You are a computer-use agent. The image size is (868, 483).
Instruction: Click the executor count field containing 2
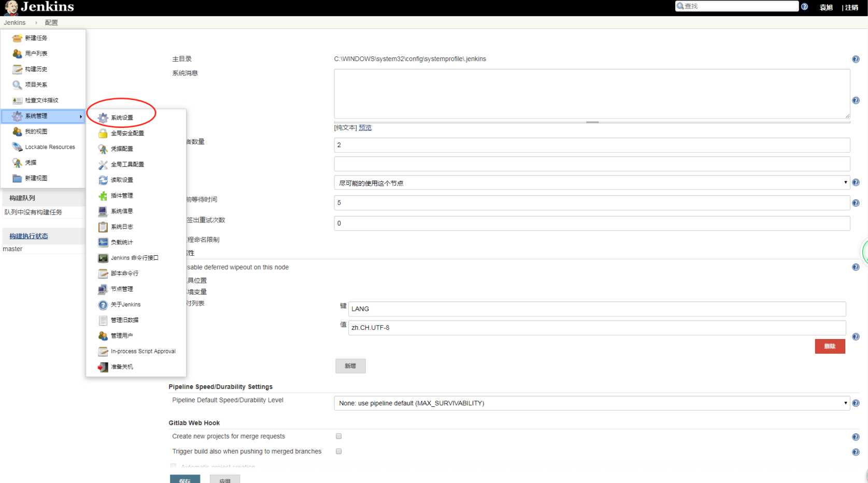coord(592,145)
